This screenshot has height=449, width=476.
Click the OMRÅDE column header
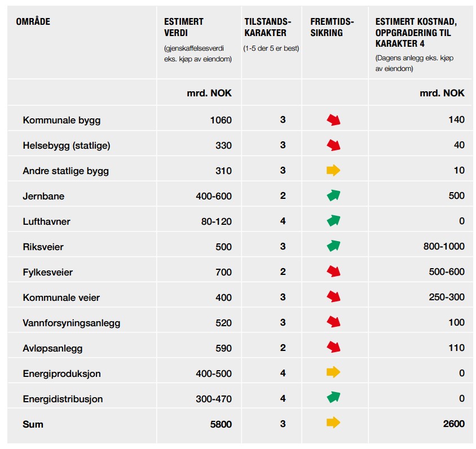pos(33,21)
